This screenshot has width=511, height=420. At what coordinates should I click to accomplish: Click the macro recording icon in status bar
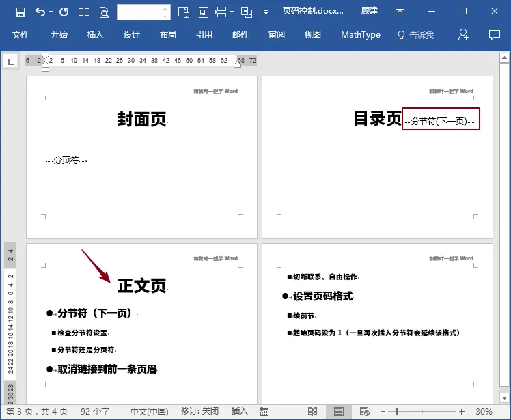(264, 412)
